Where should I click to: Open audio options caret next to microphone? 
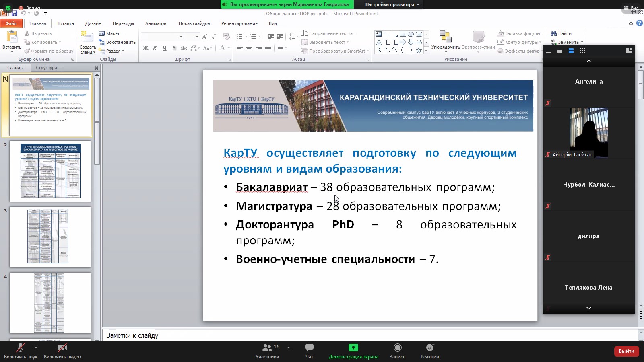point(36,348)
